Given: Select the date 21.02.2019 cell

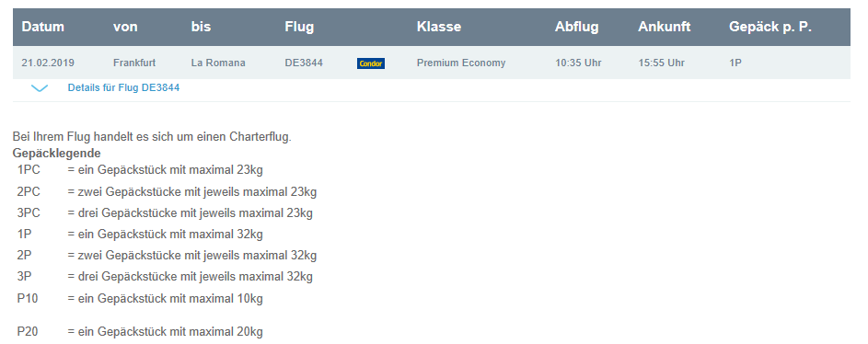Looking at the screenshot, I should coord(48,63).
